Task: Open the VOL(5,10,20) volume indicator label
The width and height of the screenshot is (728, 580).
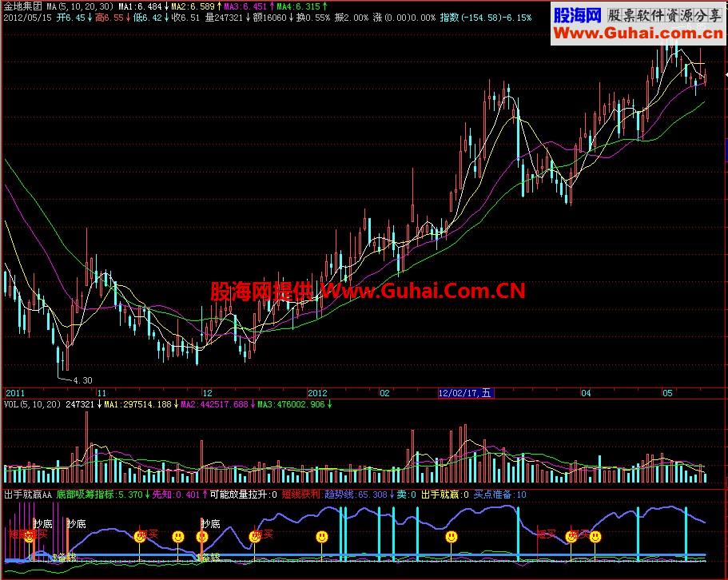Action: [x=33, y=404]
